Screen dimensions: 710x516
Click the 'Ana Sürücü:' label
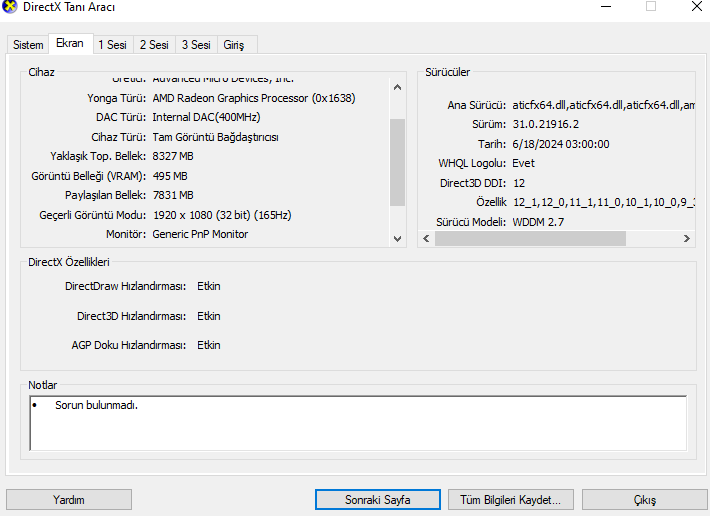point(477,105)
